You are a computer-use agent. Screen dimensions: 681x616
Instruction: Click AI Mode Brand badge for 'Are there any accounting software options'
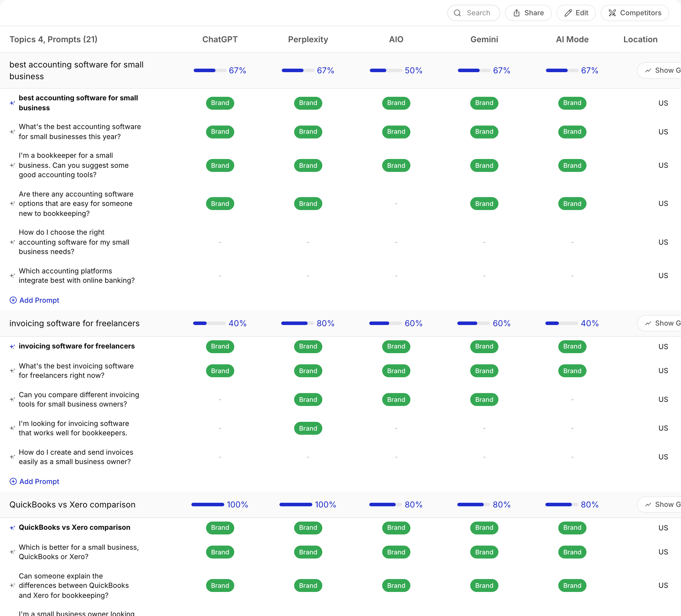point(572,204)
